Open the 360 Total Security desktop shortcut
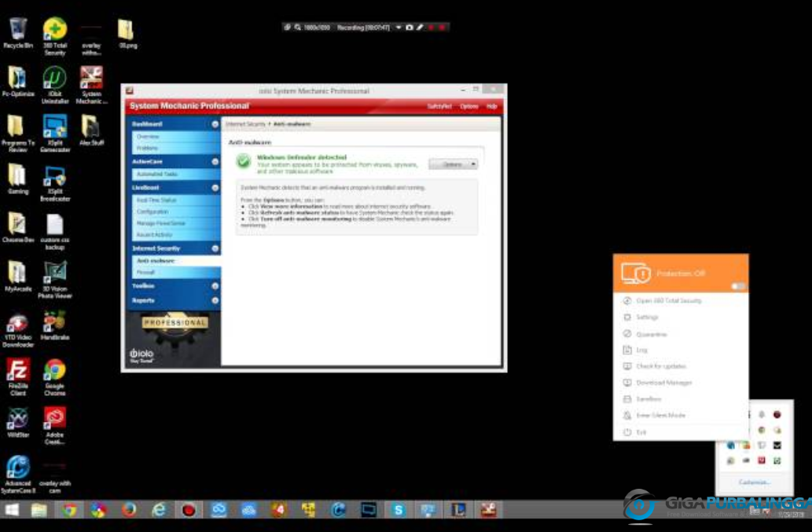 coord(55,35)
